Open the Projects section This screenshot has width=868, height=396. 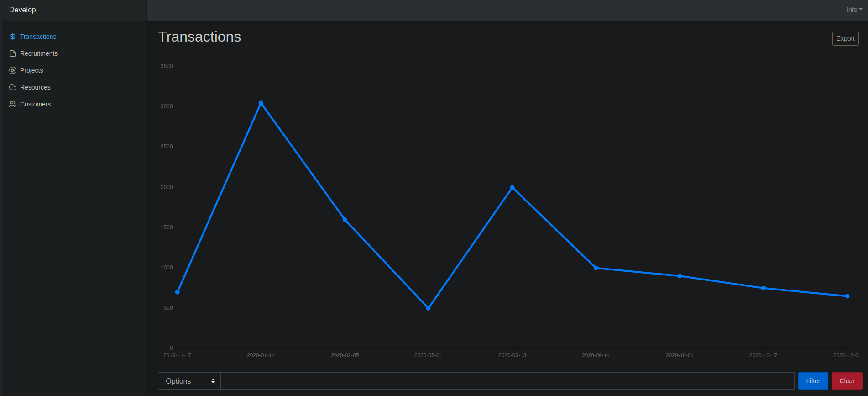tap(31, 70)
